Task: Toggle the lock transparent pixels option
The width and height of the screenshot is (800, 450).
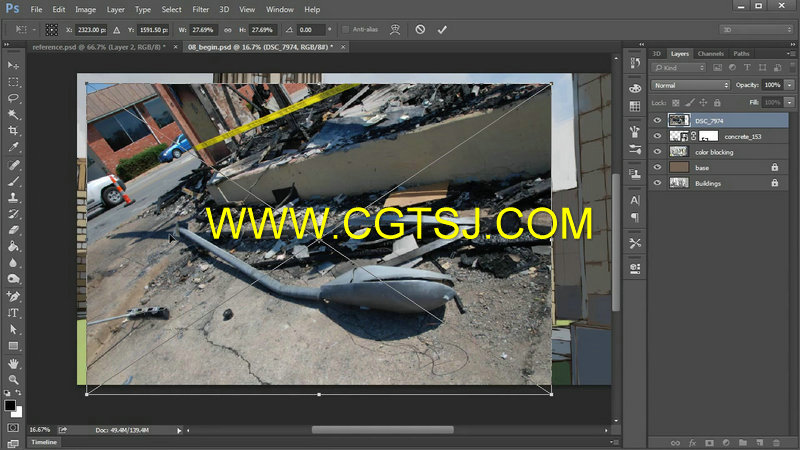Action: [x=676, y=103]
